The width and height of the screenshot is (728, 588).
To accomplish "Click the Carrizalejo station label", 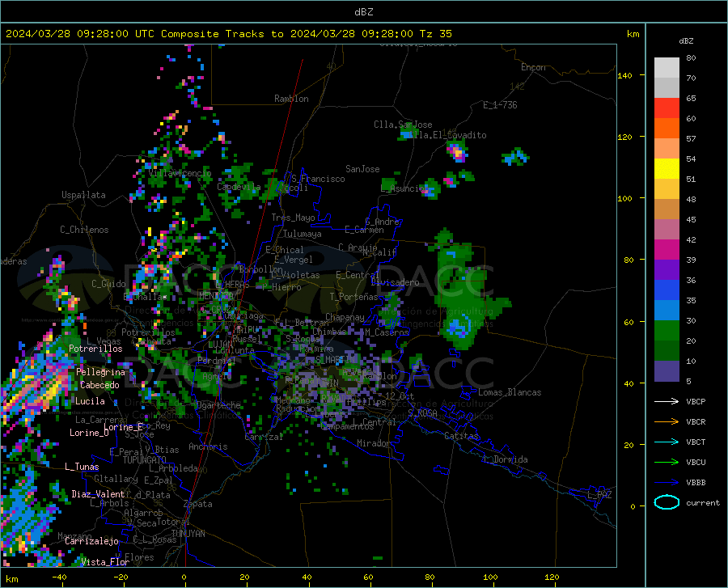I will [92, 541].
